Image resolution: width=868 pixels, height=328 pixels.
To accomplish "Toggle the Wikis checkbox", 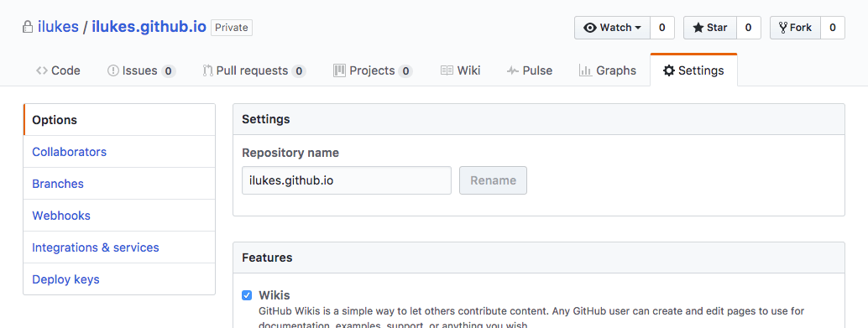I will click(247, 295).
